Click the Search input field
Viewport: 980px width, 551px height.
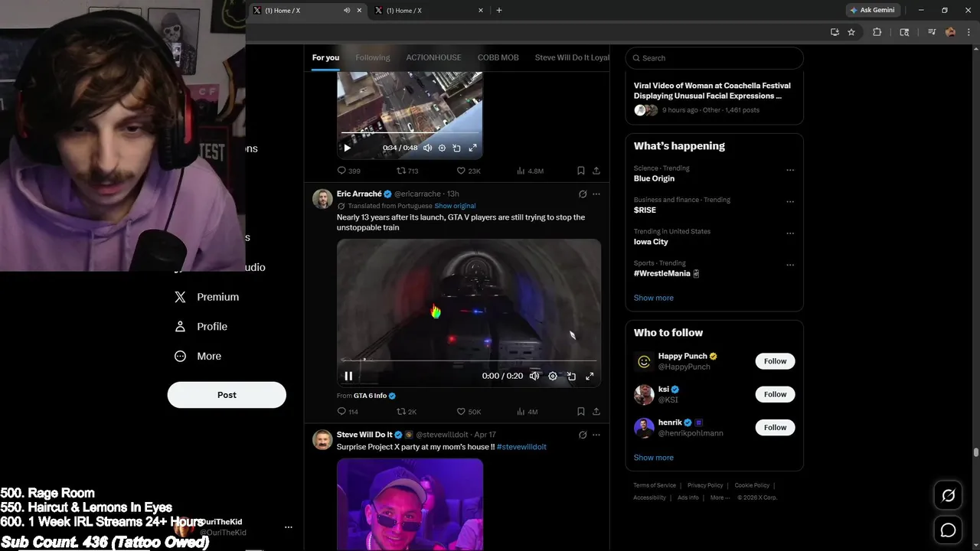[x=714, y=58]
